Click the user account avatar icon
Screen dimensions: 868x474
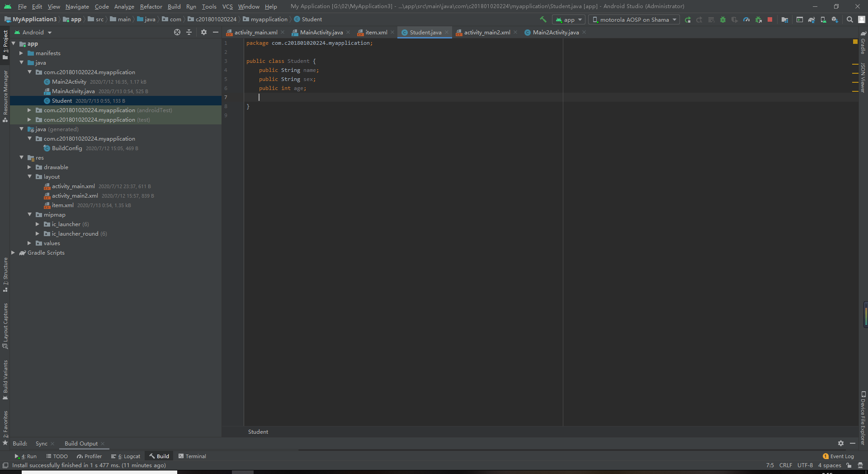click(862, 19)
